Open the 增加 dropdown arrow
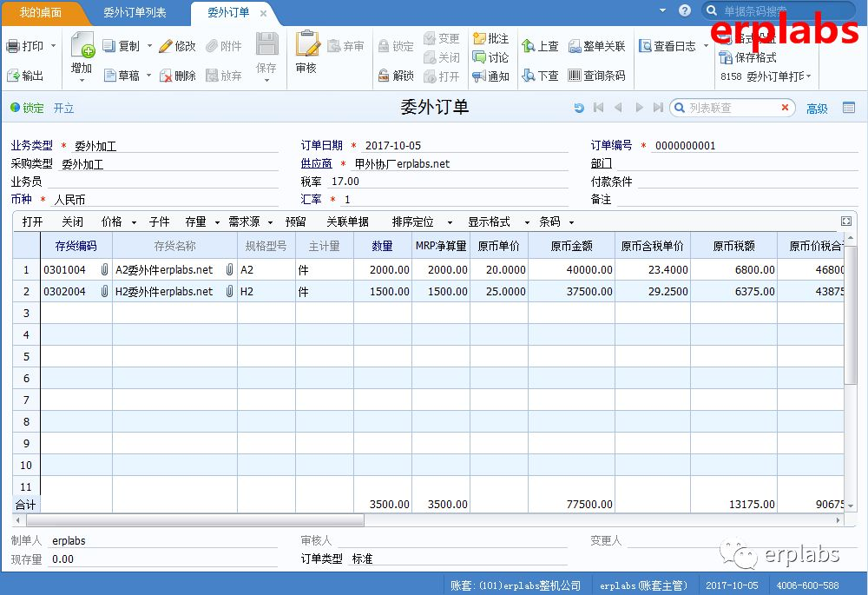This screenshot has height=595, width=868. pos(82,80)
